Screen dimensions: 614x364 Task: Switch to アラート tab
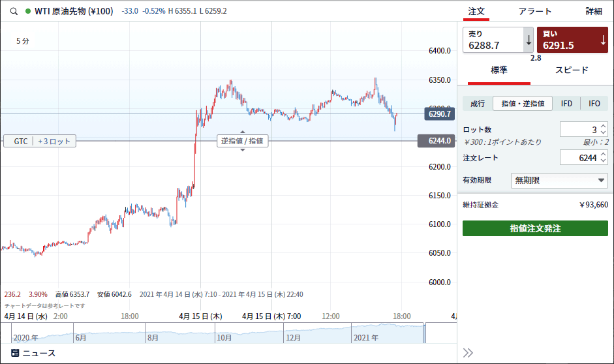535,11
